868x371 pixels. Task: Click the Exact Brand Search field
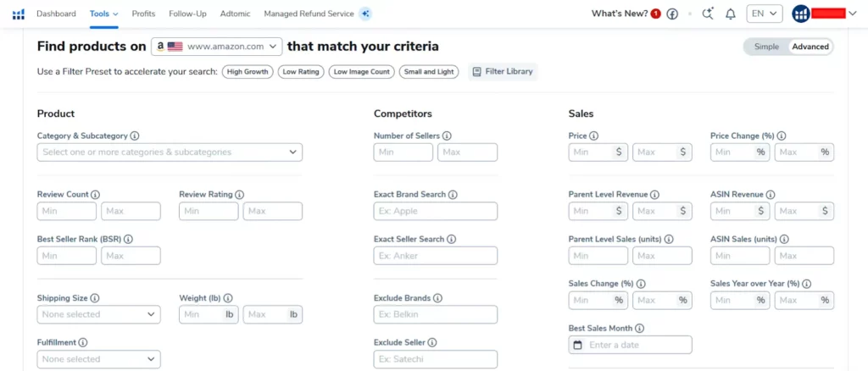point(436,211)
